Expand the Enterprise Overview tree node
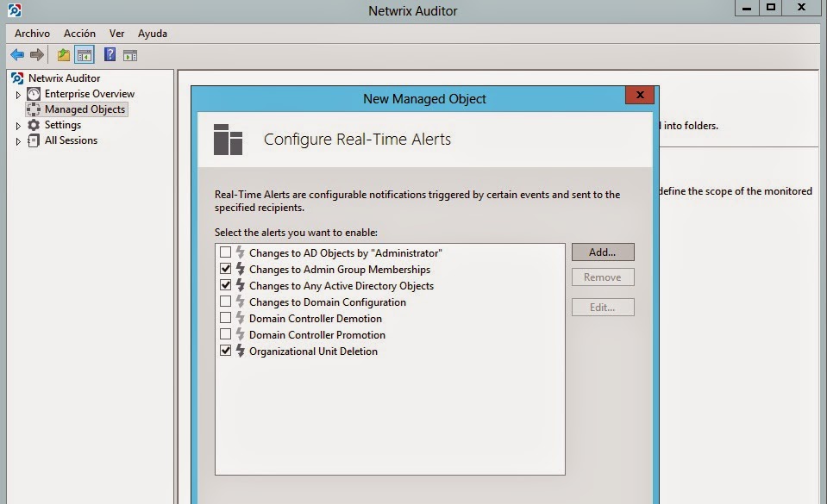 point(18,95)
